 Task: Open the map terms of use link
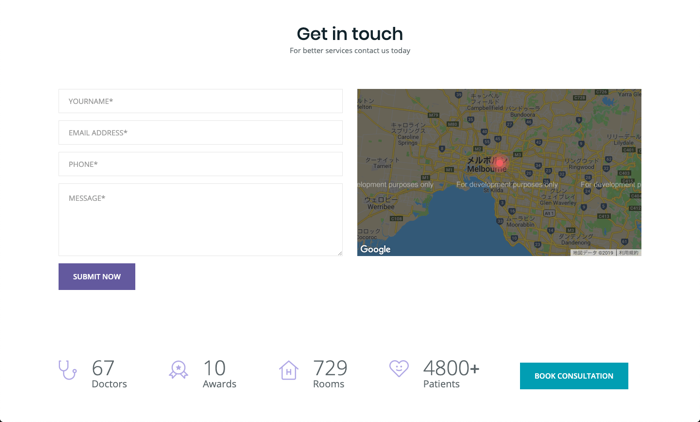tap(629, 253)
